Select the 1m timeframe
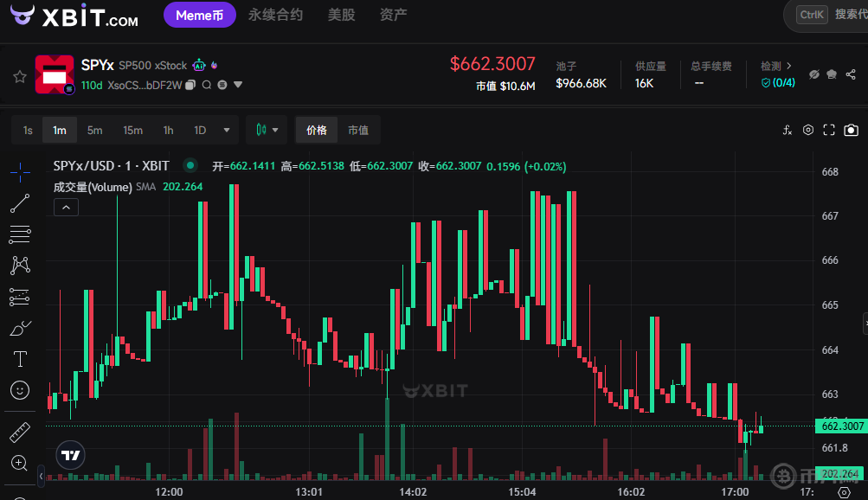 [59, 130]
